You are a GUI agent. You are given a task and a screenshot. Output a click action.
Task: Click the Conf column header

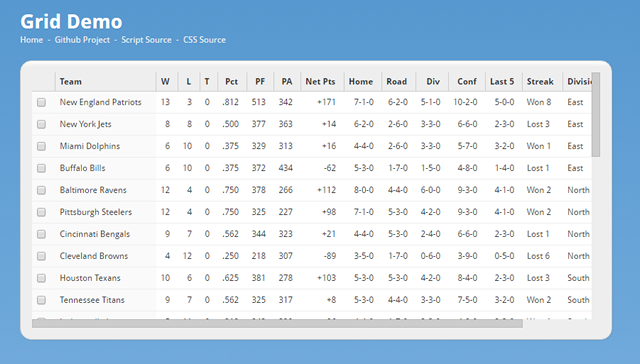[x=467, y=82]
